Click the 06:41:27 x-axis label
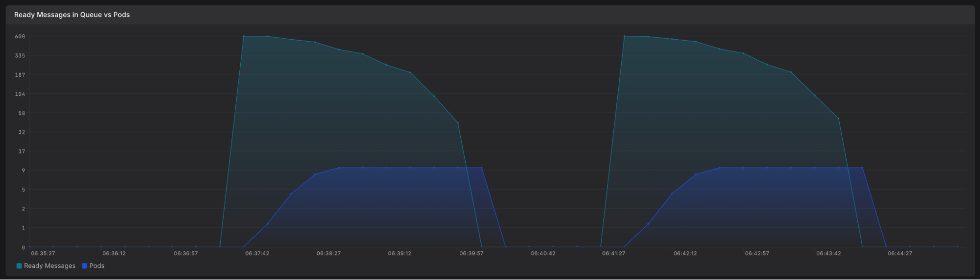Viewport: 980px width, 280px height. [614, 254]
